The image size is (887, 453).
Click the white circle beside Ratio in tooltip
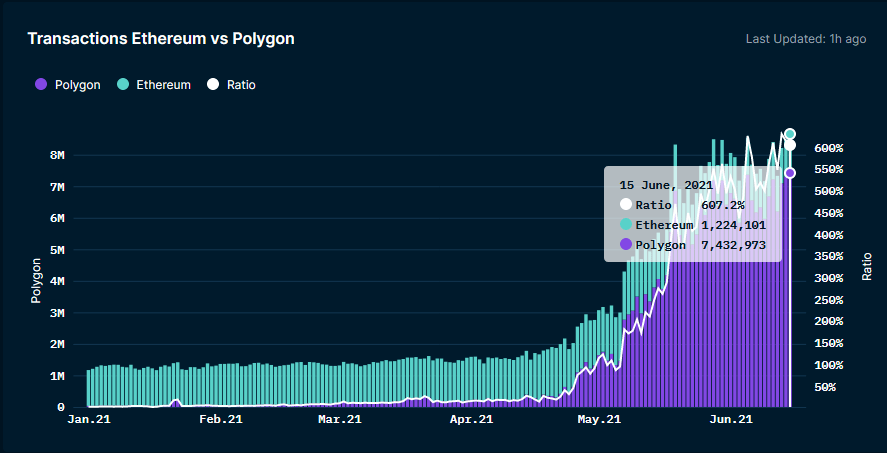[x=626, y=204]
